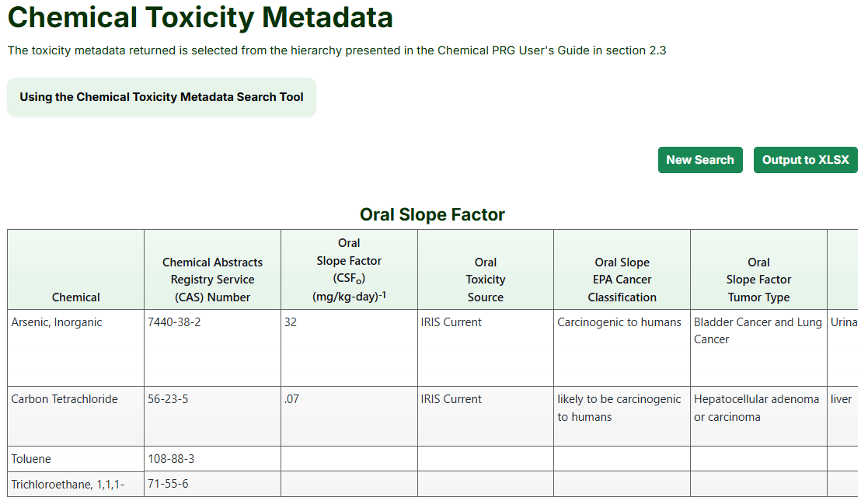Image resolution: width=861 pixels, height=504 pixels.
Task: Select the Oral Slope EPA Cancer Classification header
Action: (622, 280)
